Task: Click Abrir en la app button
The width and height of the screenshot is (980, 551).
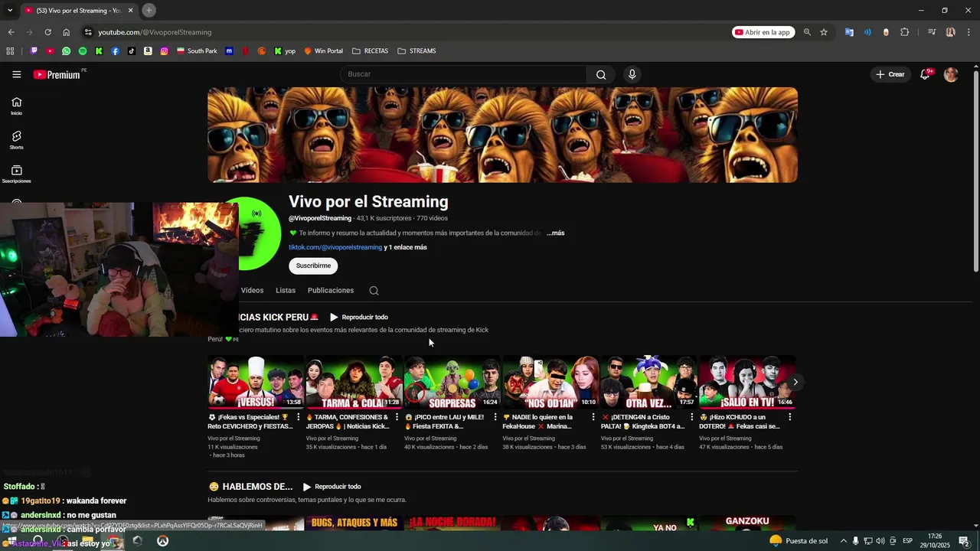Action: click(x=763, y=32)
